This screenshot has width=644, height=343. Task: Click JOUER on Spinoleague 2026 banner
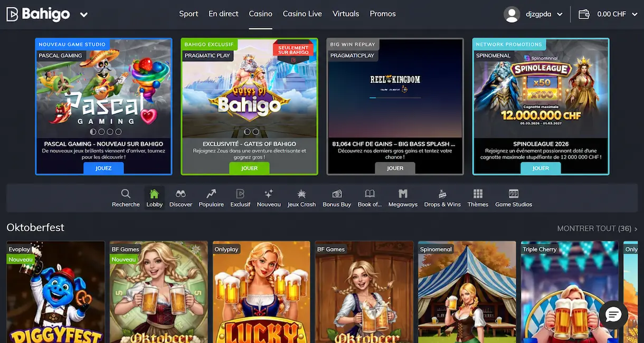[x=541, y=168]
